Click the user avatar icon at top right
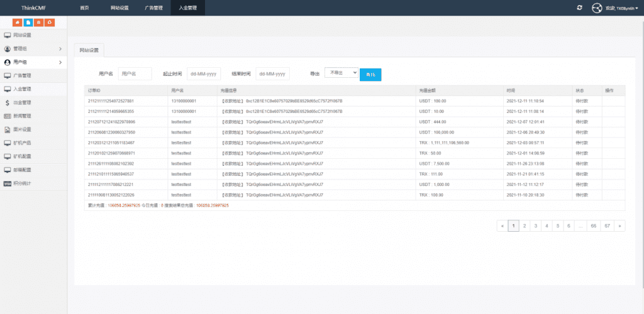 [x=596, y=8]
